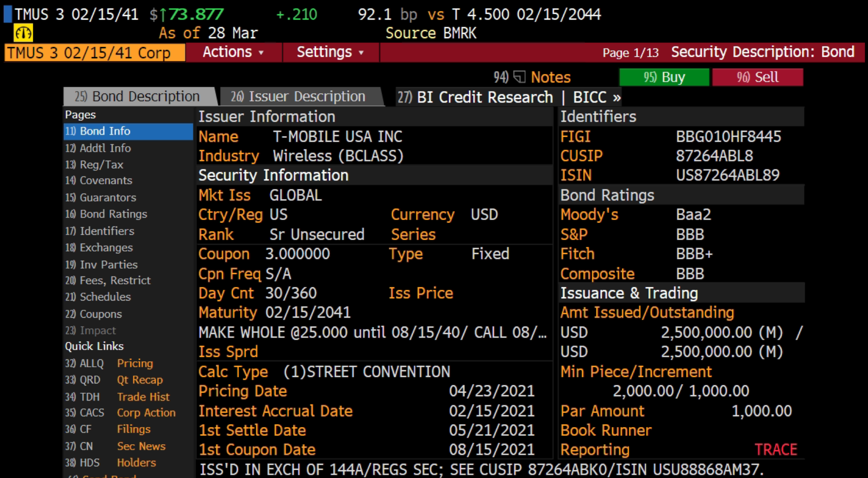
Task: Select Reg/Tax page
Action: click(x=94, y=165)
